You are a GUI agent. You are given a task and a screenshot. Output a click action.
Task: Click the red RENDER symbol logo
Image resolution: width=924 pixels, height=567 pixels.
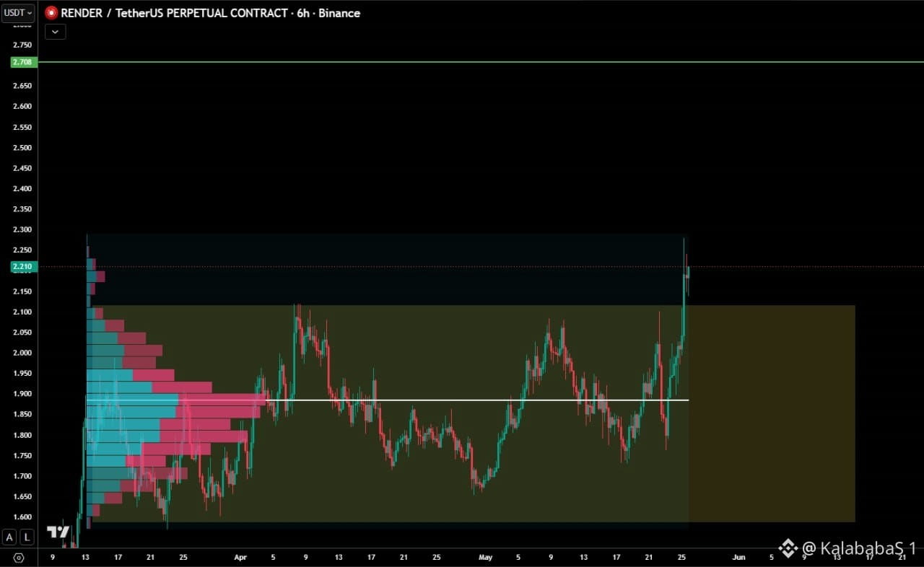point(51,13)
